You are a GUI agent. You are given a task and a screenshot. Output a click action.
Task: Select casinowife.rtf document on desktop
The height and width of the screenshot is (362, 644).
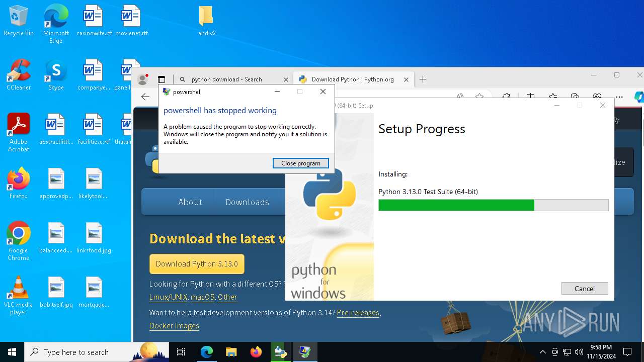(x=94, y=21)
